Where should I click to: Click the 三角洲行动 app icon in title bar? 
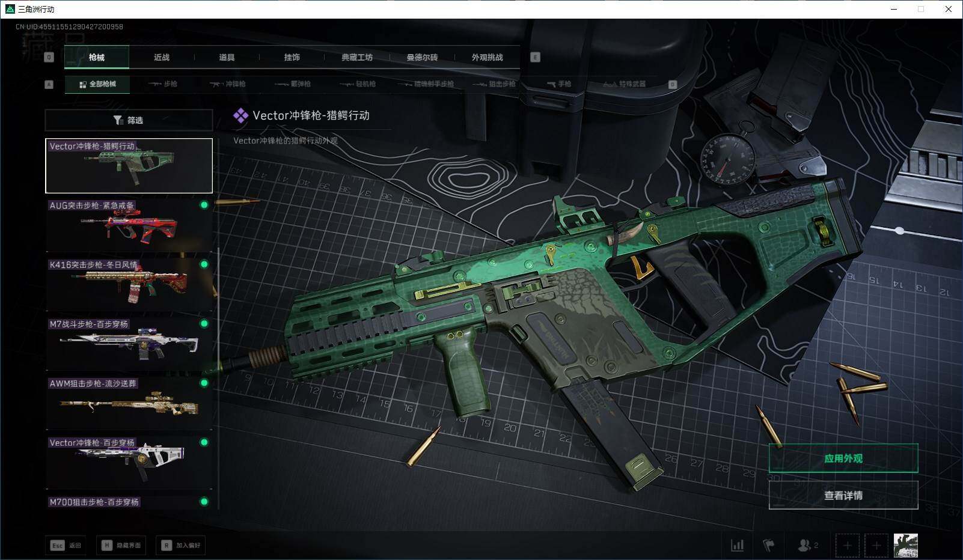(10, 9)
